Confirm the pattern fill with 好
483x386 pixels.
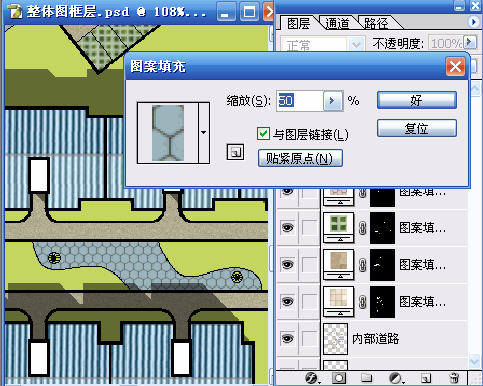pos(417,100)
